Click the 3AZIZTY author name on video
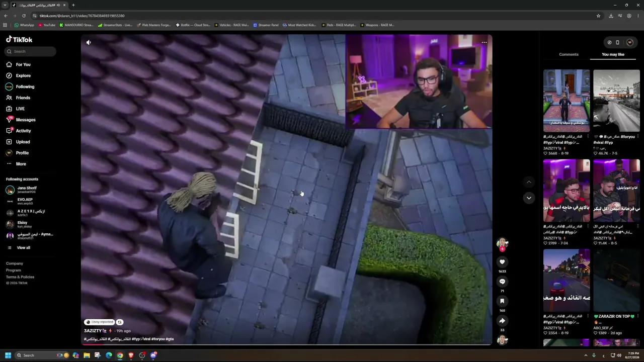The height and width of the screenshot is (362, 644). point(93,331)
